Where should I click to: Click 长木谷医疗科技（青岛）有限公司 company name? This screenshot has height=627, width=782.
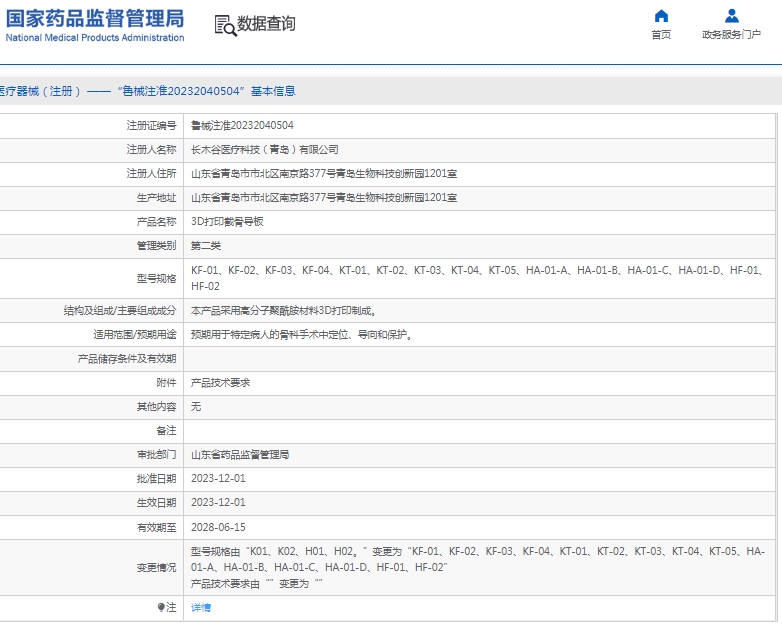pyautogui.click(x=265, y=149)
